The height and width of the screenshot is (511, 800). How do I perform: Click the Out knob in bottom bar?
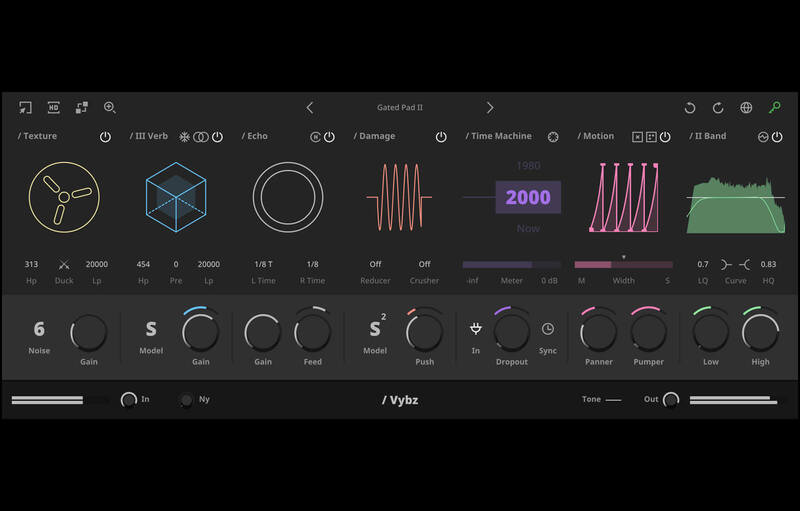(x=670, y=400)
